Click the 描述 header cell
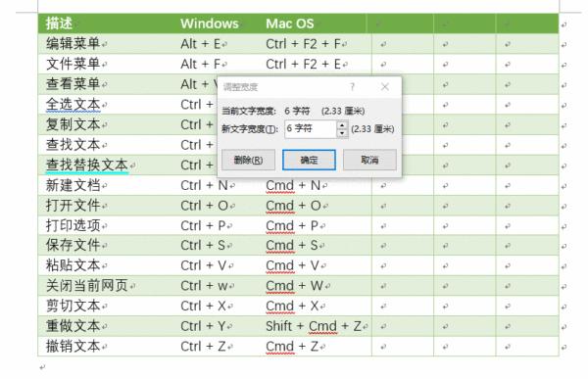 click(x=59, y=24)
